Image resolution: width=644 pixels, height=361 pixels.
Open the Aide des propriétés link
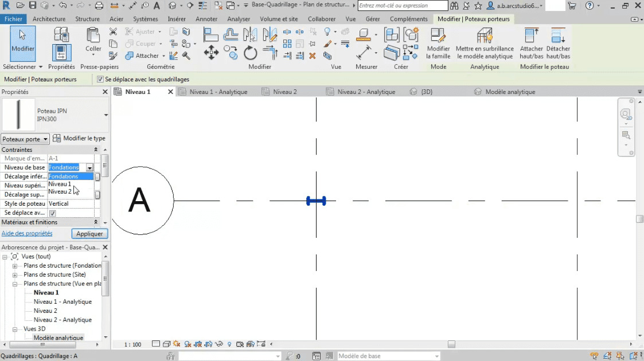click(x=27, y=233)
